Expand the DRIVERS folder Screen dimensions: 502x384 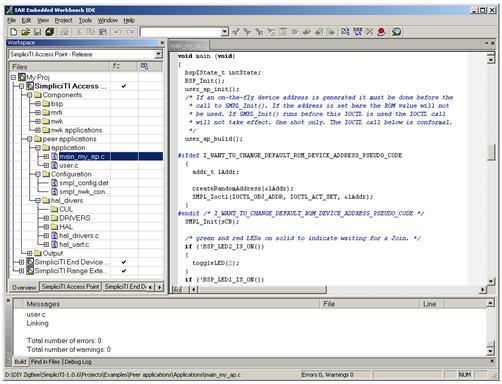point(46,218)
